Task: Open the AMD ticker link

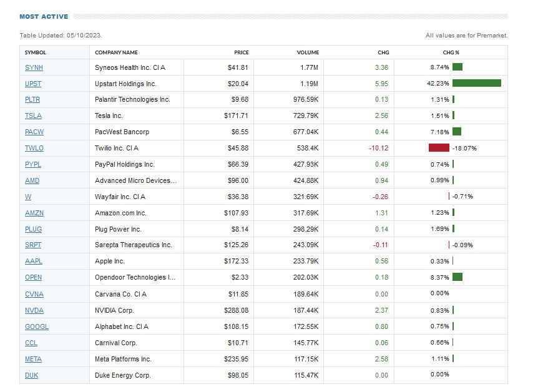Action: [32, 181]
